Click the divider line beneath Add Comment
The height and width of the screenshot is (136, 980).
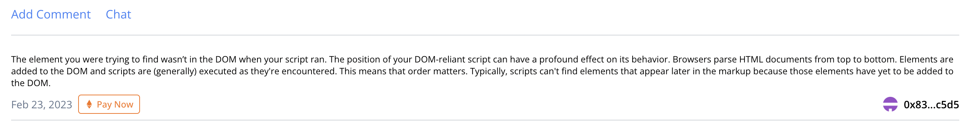tap(485, 35)
